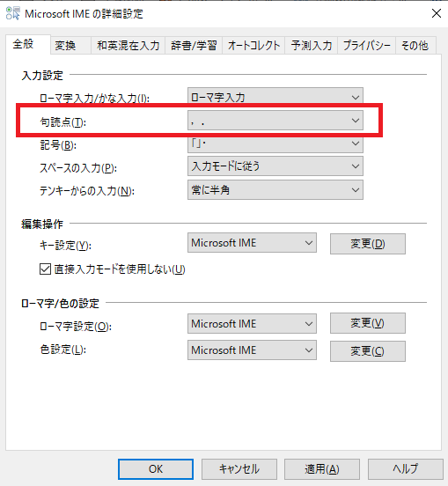Expand the 句読点 dropdown
The width and height of the screenshot is (448, 486).
coord(275,121)
